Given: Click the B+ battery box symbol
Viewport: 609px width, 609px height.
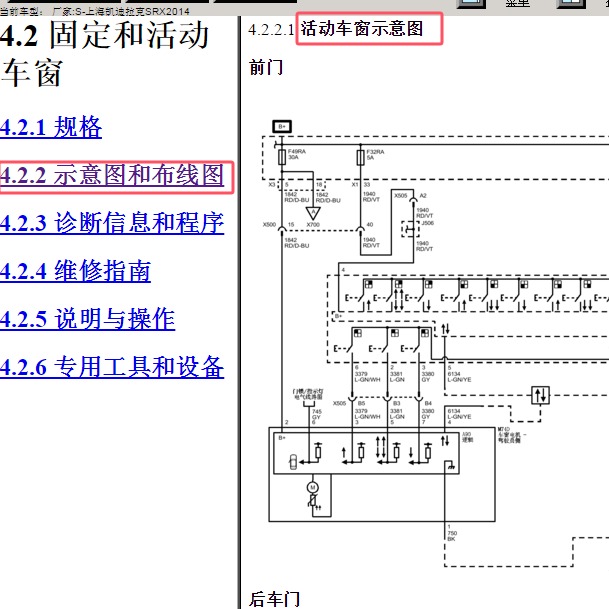Looking at the screenshot, I should 282,126.
